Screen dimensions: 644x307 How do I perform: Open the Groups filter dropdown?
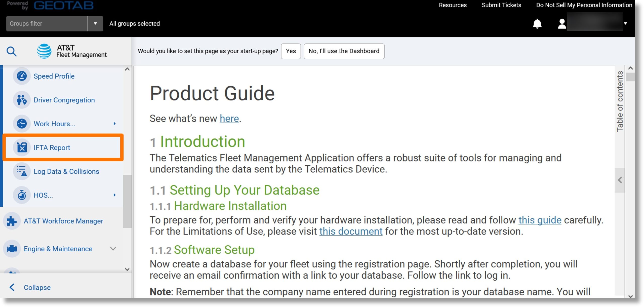(x=95, y=23)
